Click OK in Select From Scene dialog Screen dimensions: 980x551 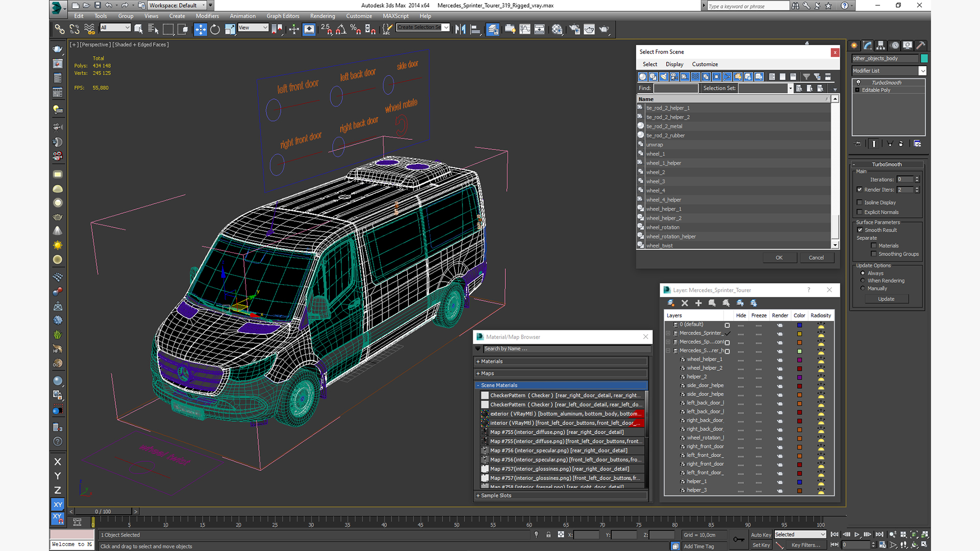pyautogui.click(x=779, y=258)
